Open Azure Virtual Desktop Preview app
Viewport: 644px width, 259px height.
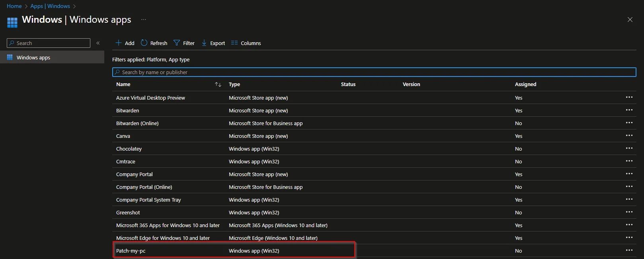click(x=150, y=98)
